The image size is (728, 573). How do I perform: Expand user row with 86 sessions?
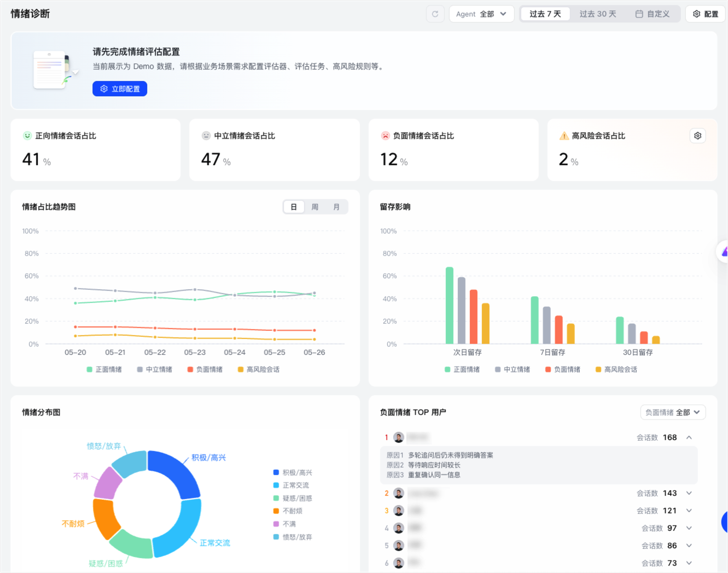click(689, 546)
